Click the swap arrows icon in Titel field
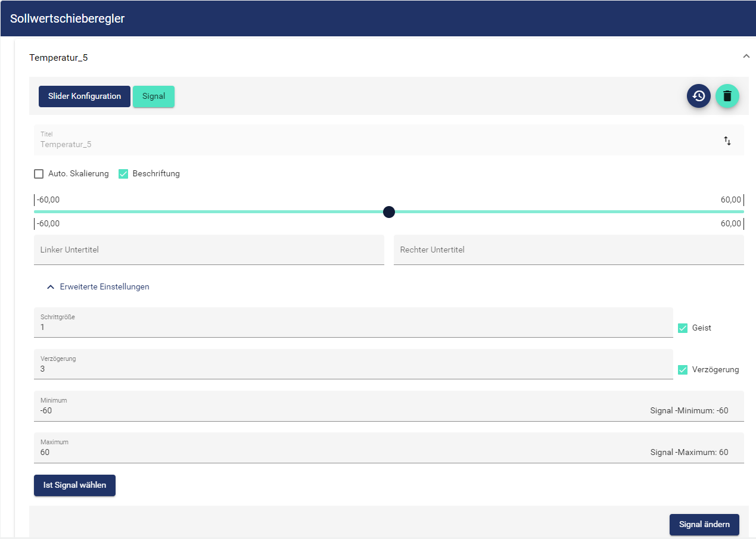This screenshot has height=539, width=756. tap(727, 141)
